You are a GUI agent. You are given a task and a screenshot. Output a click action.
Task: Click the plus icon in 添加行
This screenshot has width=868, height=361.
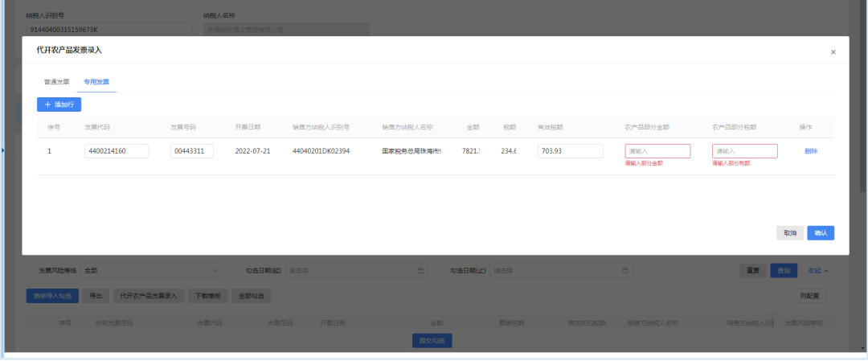[47, 104]
